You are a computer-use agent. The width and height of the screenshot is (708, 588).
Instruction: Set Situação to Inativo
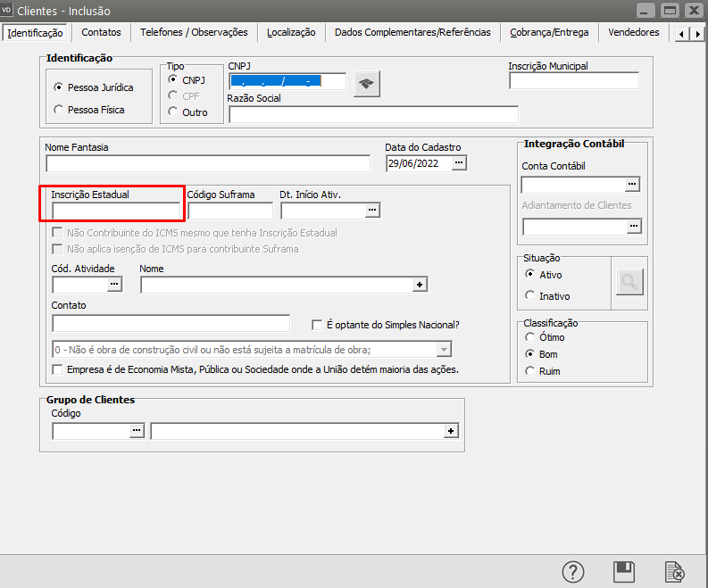[530, 295]
